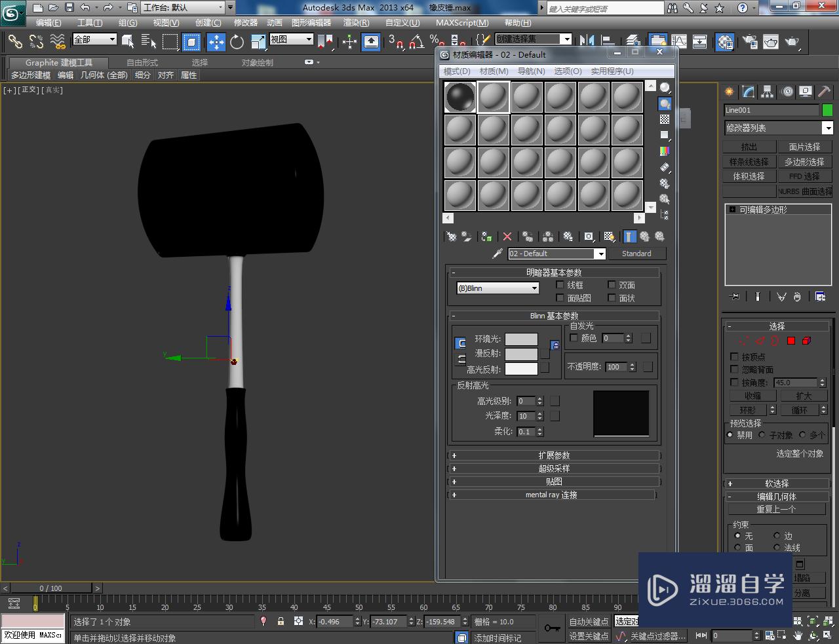This screenshot has height=644, width=839.
Task: Expand 可编辑多边形 in modifier stack
Action: point(732,210)
